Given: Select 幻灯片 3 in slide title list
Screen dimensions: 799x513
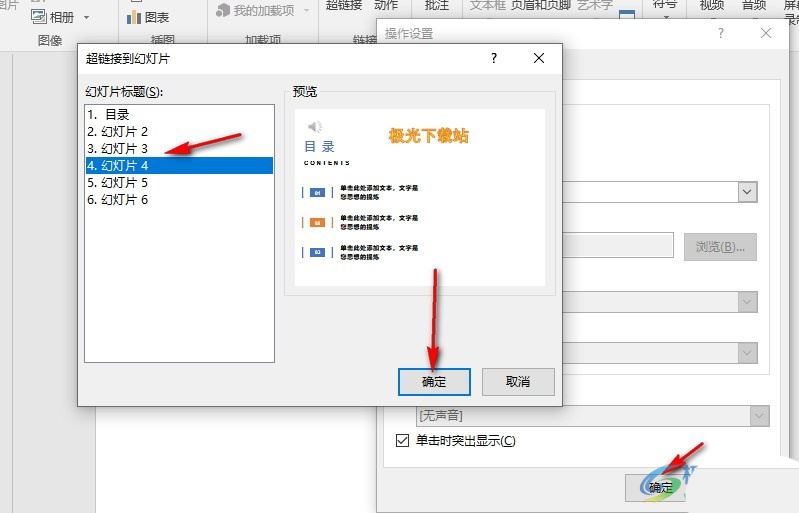Looking at the screenshot, I should pos(117,149).
